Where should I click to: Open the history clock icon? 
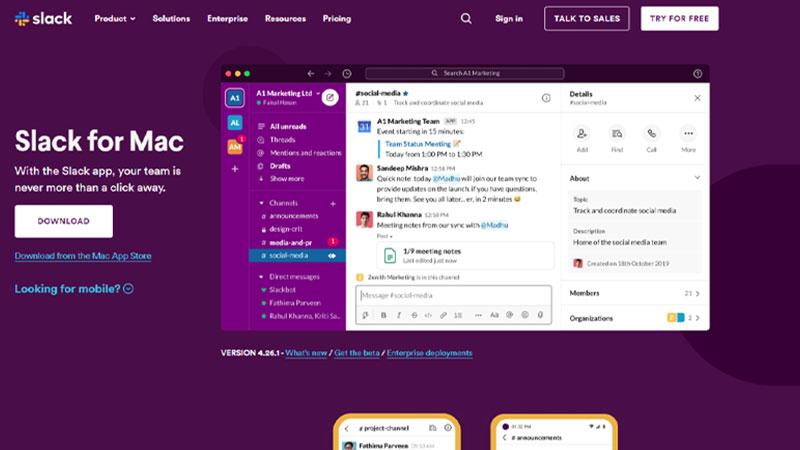(x=347, y=73)
